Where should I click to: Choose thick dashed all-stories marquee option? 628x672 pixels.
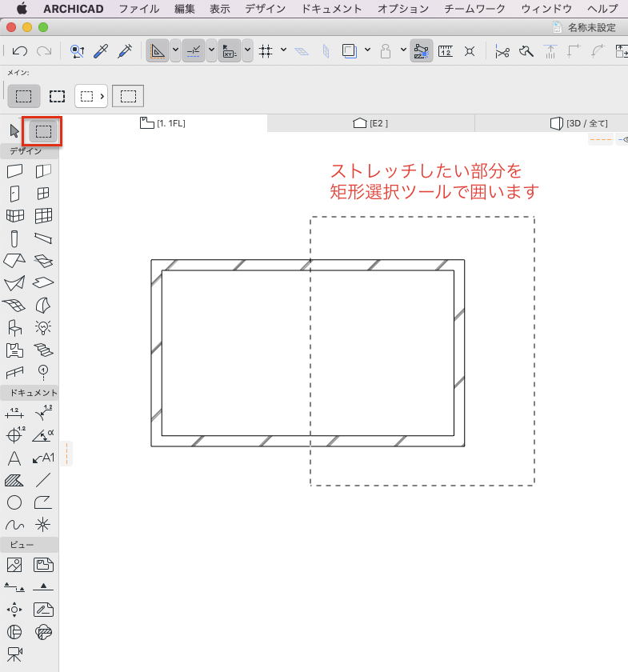point(57,96)
